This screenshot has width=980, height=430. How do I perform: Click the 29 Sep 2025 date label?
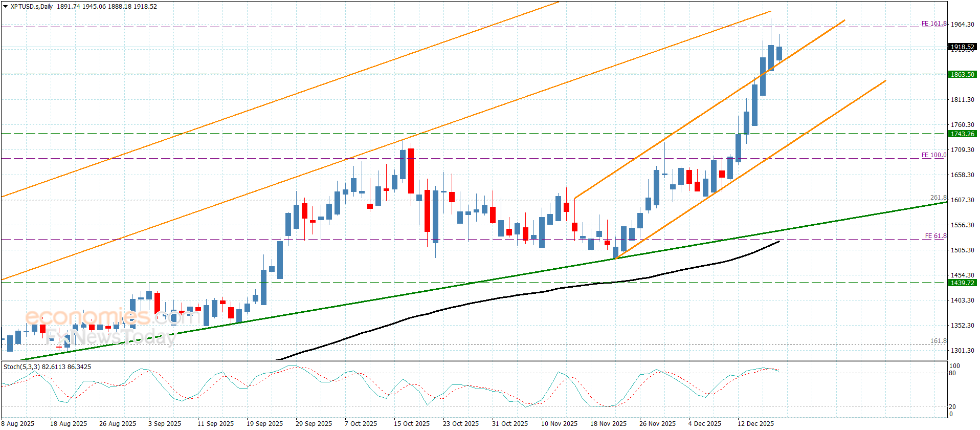coord(314,424)
